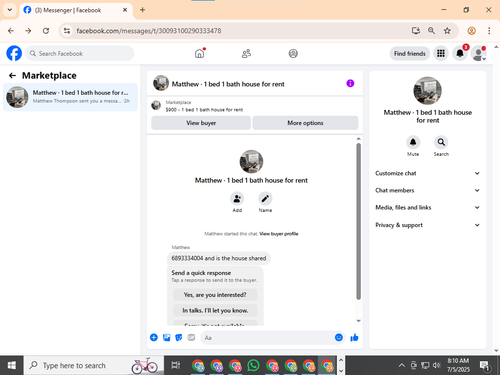Open the profile circle icon in top navigation
Image resolution: width=500 pixels, height=375 pixels.
click(293, 53)
